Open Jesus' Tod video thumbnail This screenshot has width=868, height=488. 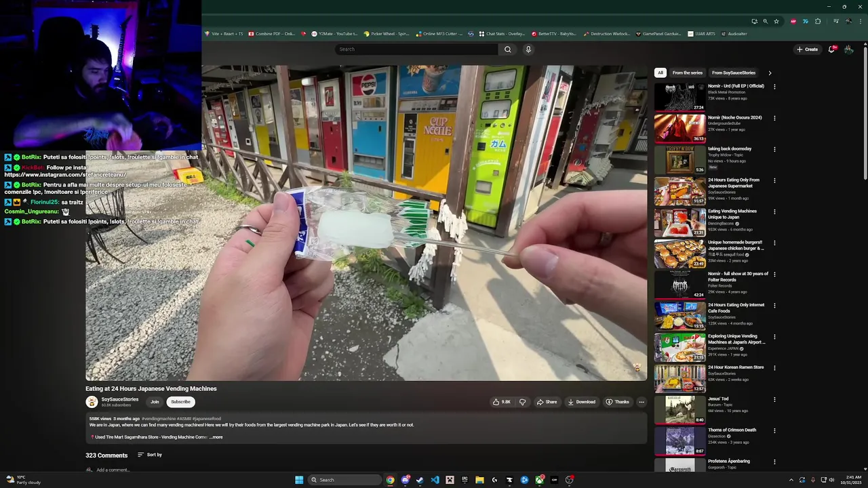coord(679,410)
